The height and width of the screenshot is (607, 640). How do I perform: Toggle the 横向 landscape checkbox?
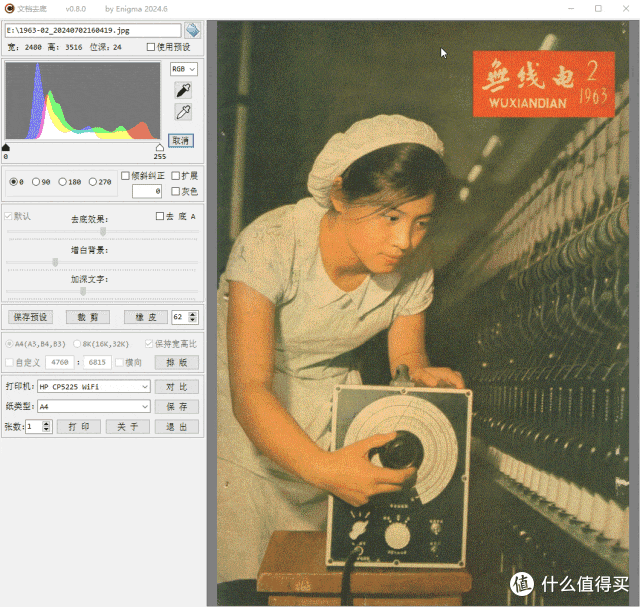point(119,362)
